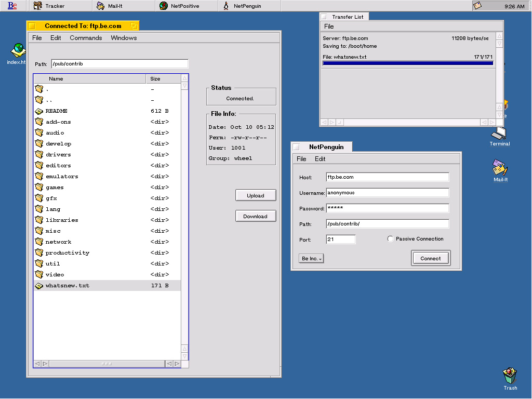532x399 pixels.
Task: Select the network folder icon
Action: pyautogui.click(x=39, y=242)
